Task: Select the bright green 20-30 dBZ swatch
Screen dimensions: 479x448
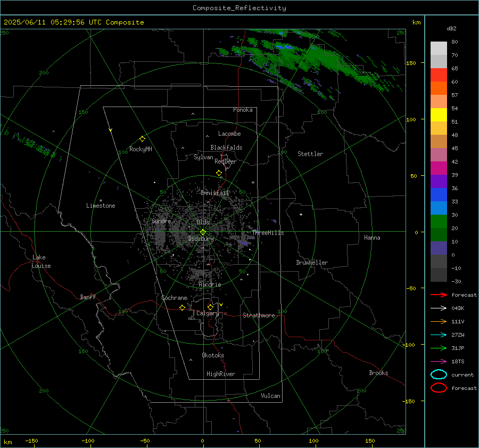Action: 439,222
